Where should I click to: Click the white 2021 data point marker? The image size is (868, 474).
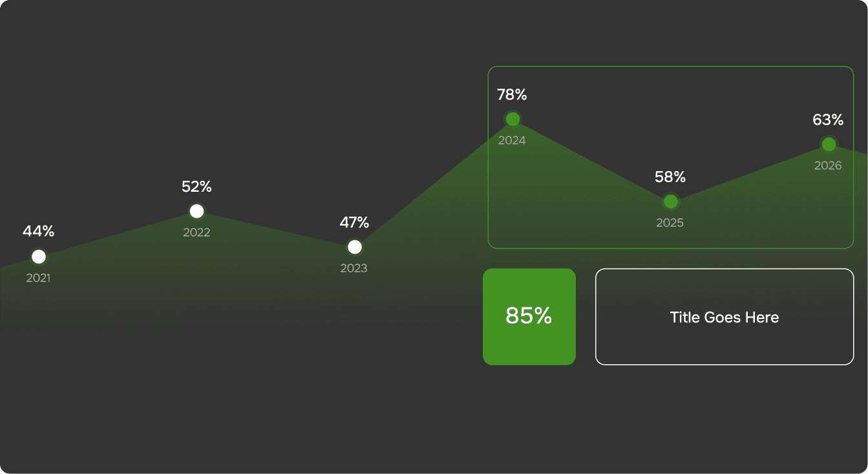click(x=39, y=257)
